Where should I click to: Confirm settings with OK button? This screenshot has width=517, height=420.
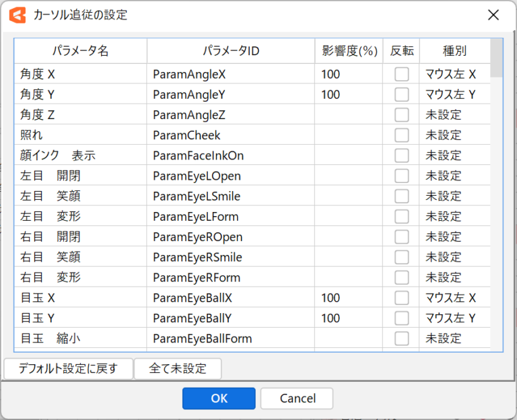tap(219, 398)
